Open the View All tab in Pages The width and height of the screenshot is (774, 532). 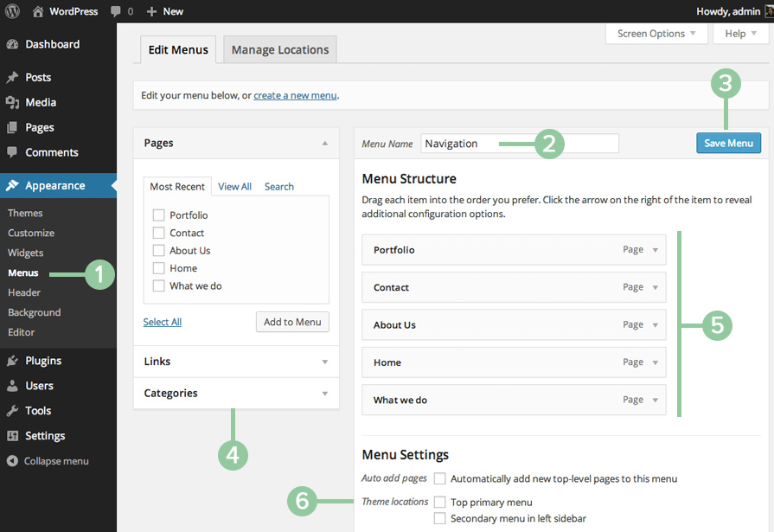(x=234, y=186)
